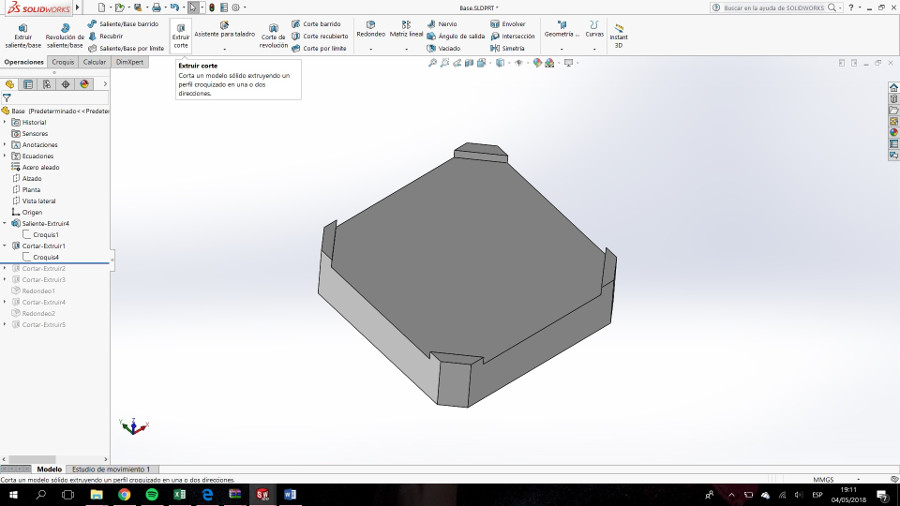Choose Corte recubierto command

pos(320,36)
